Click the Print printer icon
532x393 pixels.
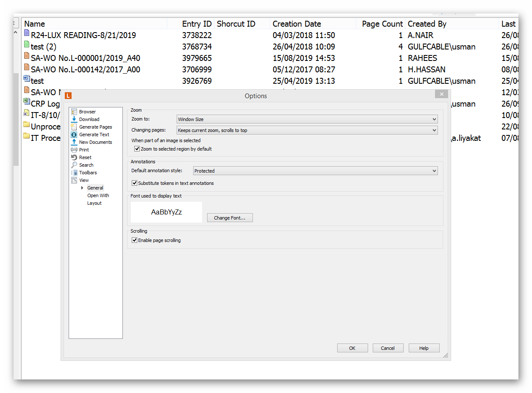coord(74,150)
